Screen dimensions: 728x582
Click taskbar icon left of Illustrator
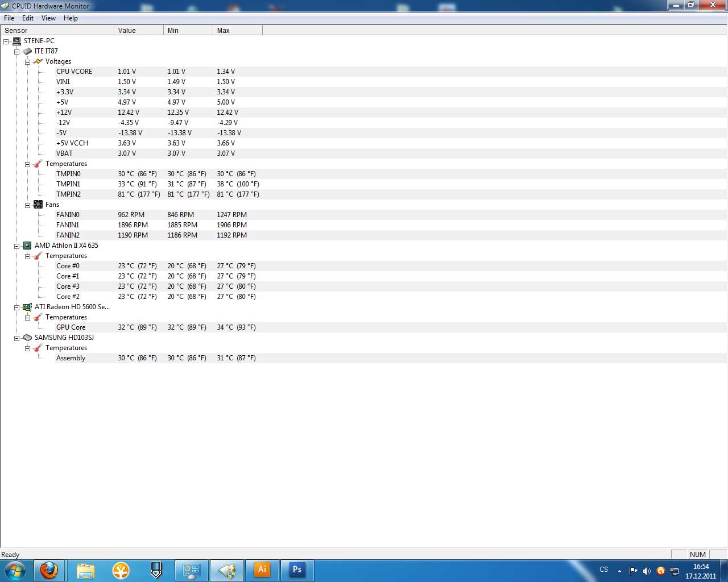(x=227, y=571)
